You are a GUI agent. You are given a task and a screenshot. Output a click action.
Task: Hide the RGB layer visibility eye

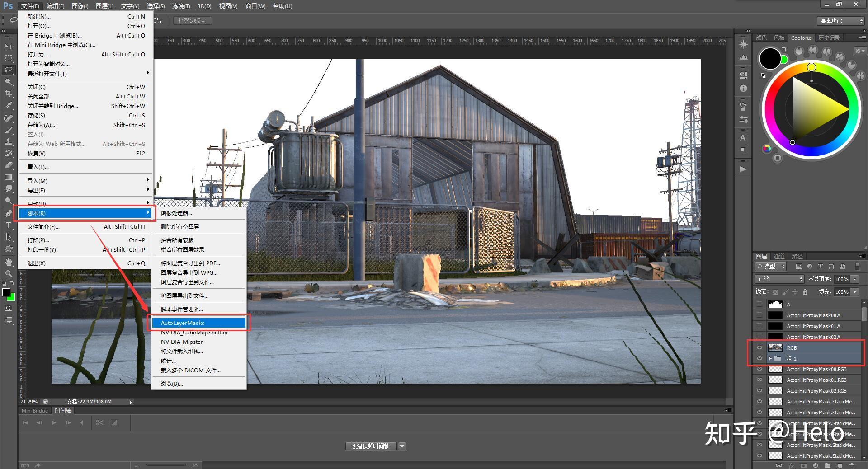click(x=759, y=347)
